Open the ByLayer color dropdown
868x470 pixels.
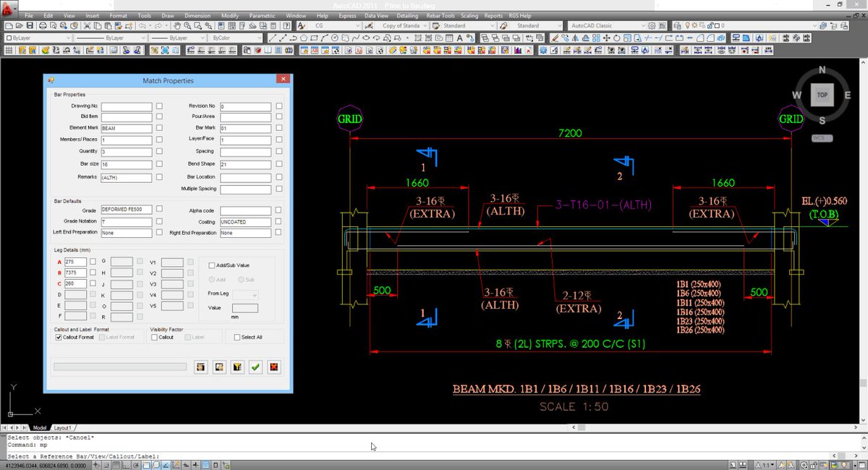click(68, 38)
